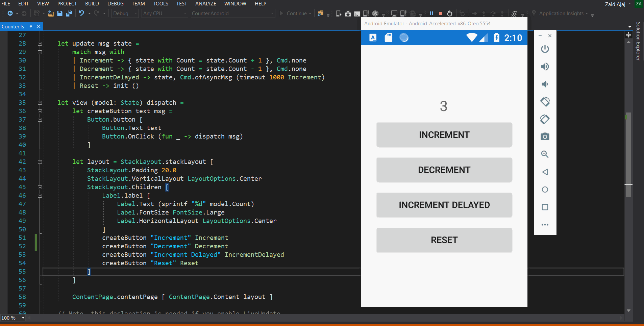The image size is (644, 326).
Task: Open the BUILD menu
Action: click(92, 4)
